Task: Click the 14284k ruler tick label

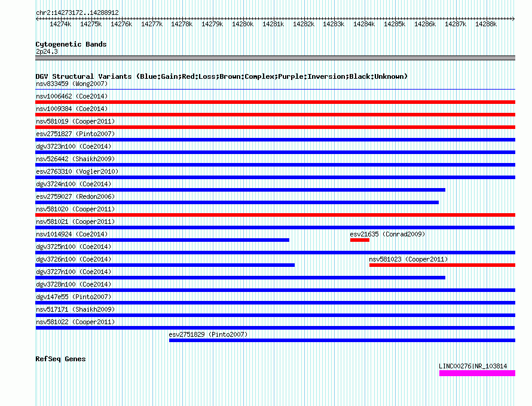Action: (x=364, y=24)
